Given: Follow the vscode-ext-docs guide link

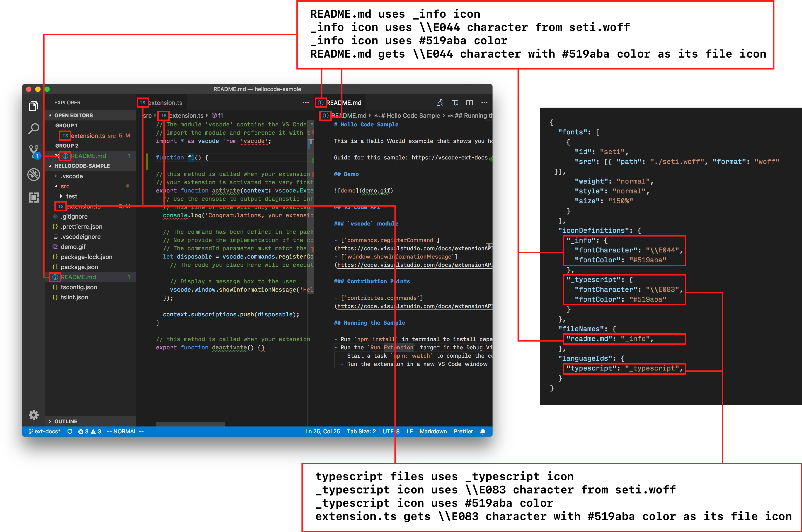Looking at the screenshot, I should click(x=452, y=157).
